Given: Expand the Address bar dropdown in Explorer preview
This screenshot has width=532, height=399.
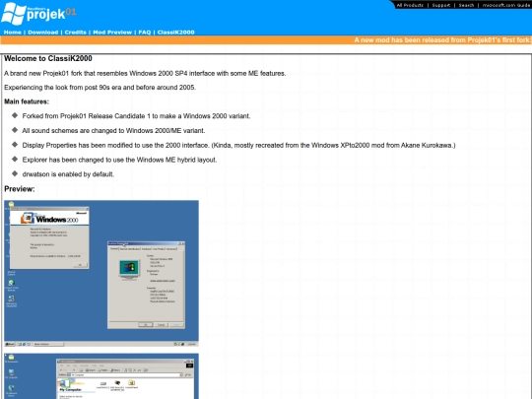Looking at the screenshot, I should pos(181,375).
